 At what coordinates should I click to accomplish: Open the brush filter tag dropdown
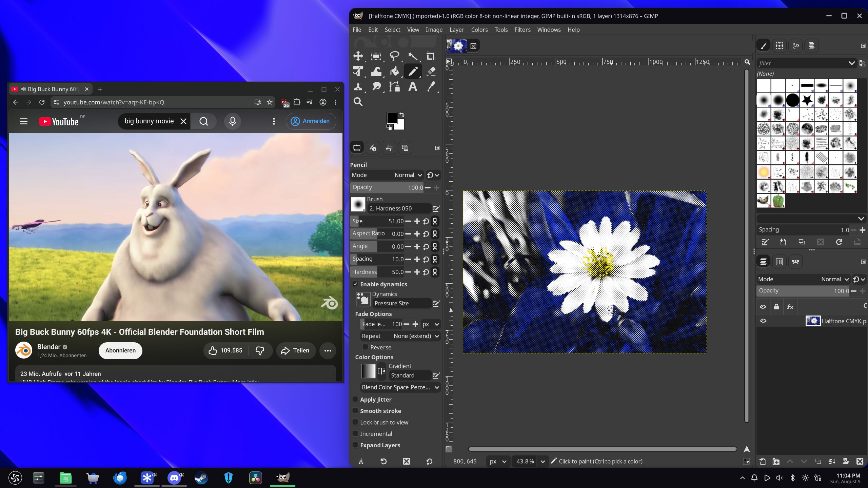(x=851, y=63)
